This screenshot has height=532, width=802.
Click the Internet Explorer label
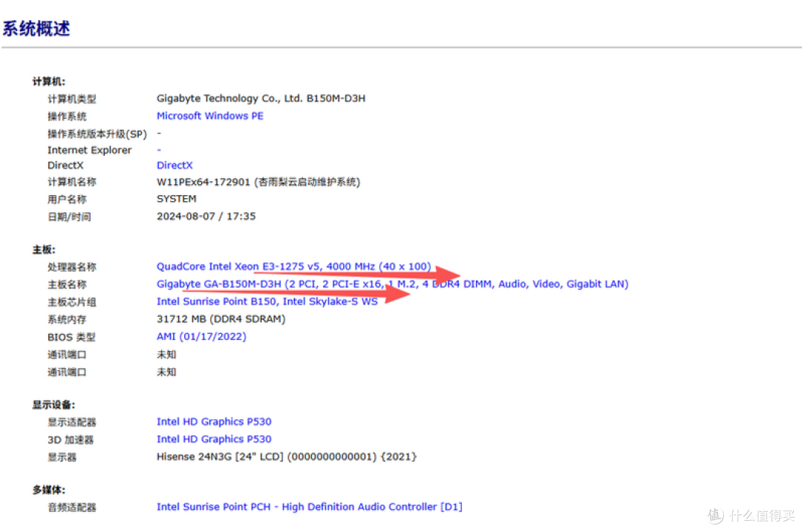90,150
